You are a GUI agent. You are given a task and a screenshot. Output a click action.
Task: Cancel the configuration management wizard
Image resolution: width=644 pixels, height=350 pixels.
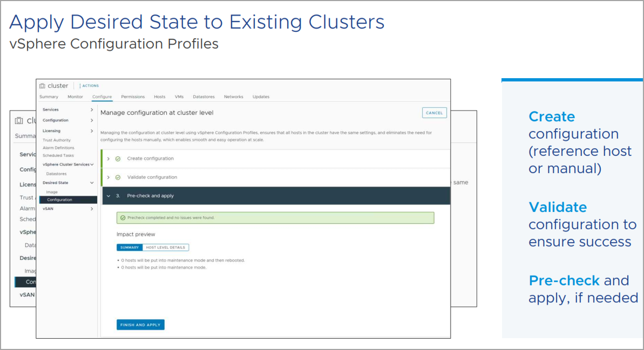(434, 113)
